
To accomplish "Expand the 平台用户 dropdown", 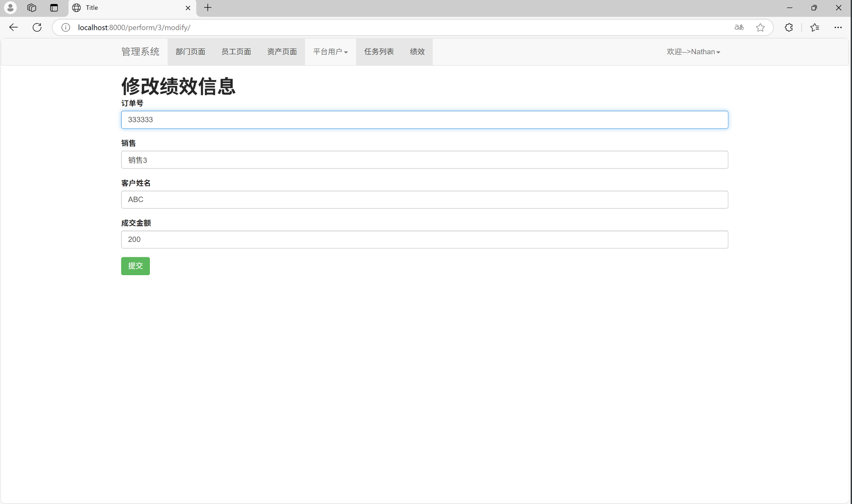I will (330, 52).
